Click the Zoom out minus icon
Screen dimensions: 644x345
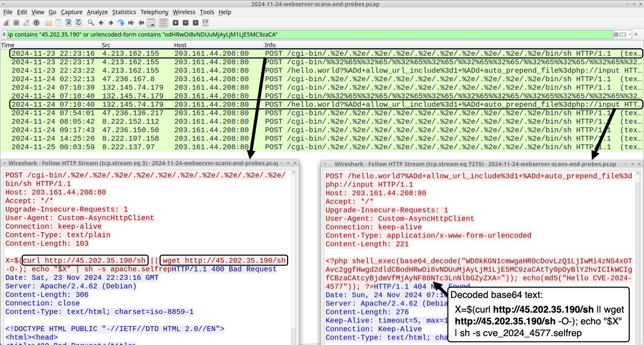pyautogui.click(x=186, y=23)
